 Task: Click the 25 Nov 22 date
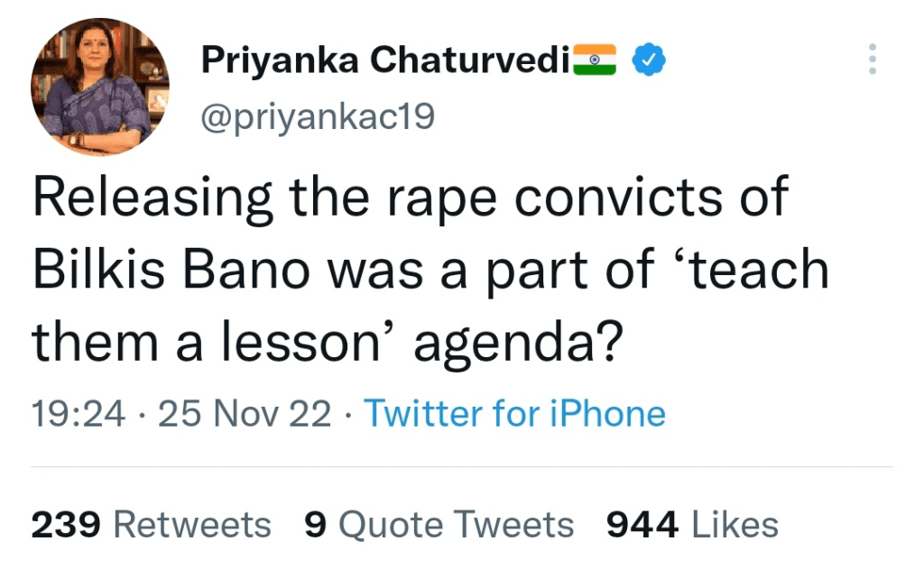pos(245,414)
